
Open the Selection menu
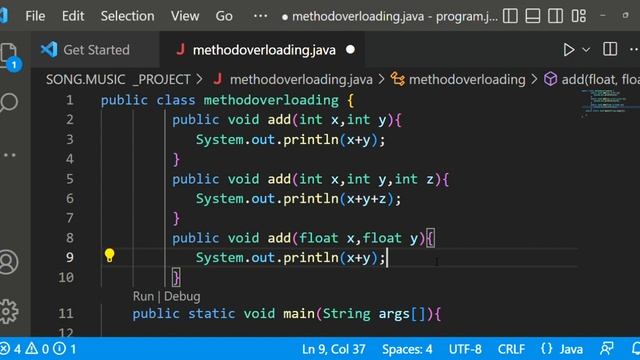[127, 16]
